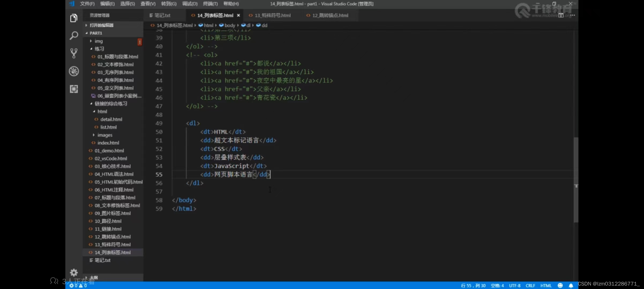Open the 帮助(H) menu
The width and height of the screenshot is (644, 289).
coord(231,4)
